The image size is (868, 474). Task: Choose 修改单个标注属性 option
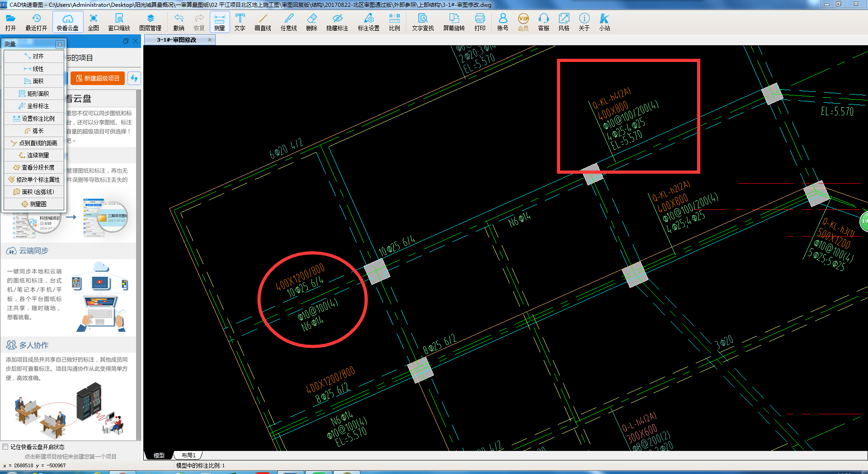(34, 180)
